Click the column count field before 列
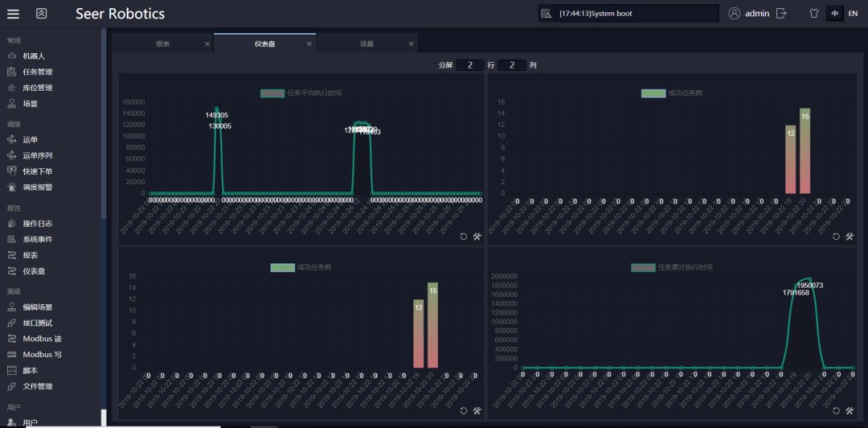Viewport: 868px width, 428px height. click(511, 65)
